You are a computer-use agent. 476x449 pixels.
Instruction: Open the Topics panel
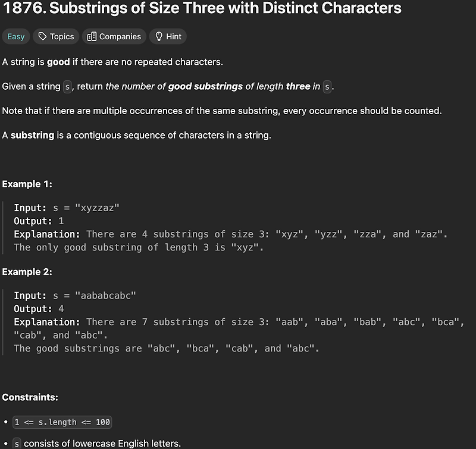[56, 36]
